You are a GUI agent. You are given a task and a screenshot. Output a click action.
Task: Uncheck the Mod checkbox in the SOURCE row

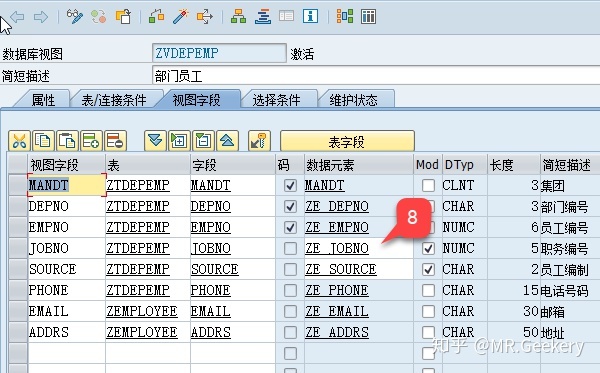point(428,269)
